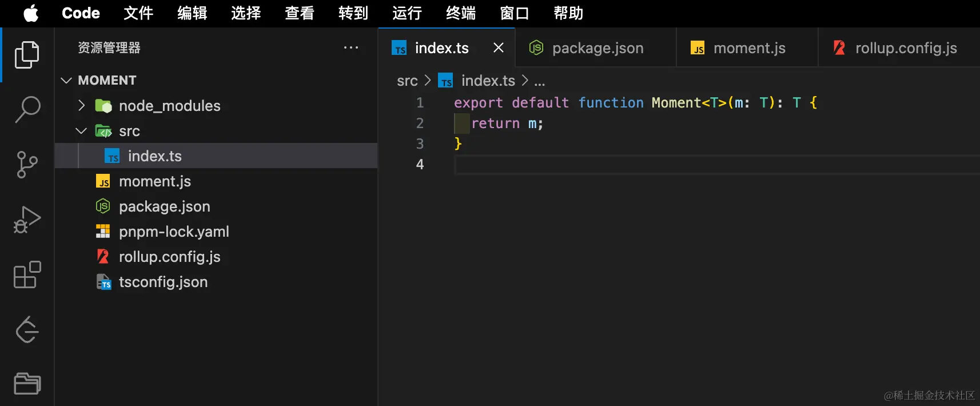980x406 pixels.
Task: Click the Git-related icon below Extensions
Action: click(27, 329)
